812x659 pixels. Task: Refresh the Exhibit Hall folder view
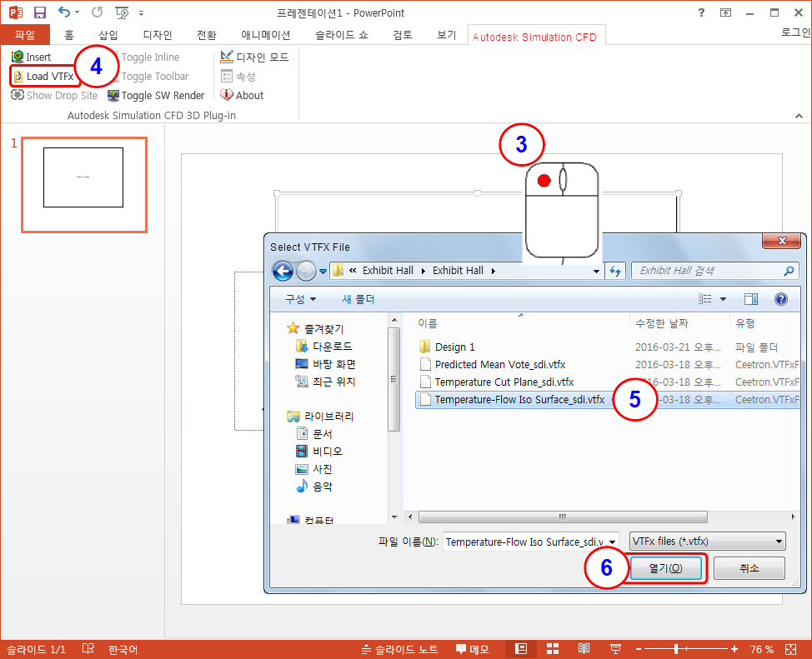click(615, 271)
